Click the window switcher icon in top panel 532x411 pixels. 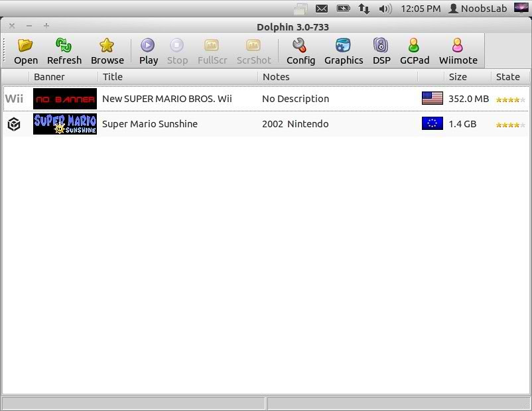pyautogui.click(x=300, y=9)
